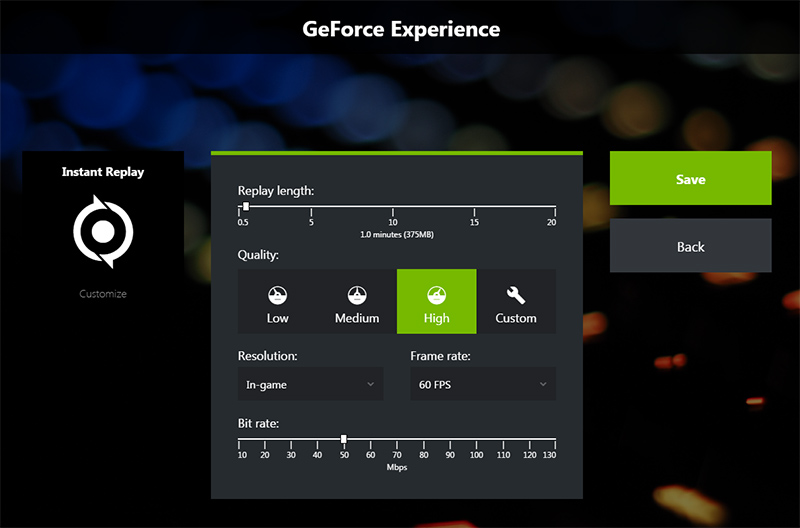This screenshot has width=800, height=528.
Task: Click the '1.0 minutes (375MB)' text
Action: [397, 235]
